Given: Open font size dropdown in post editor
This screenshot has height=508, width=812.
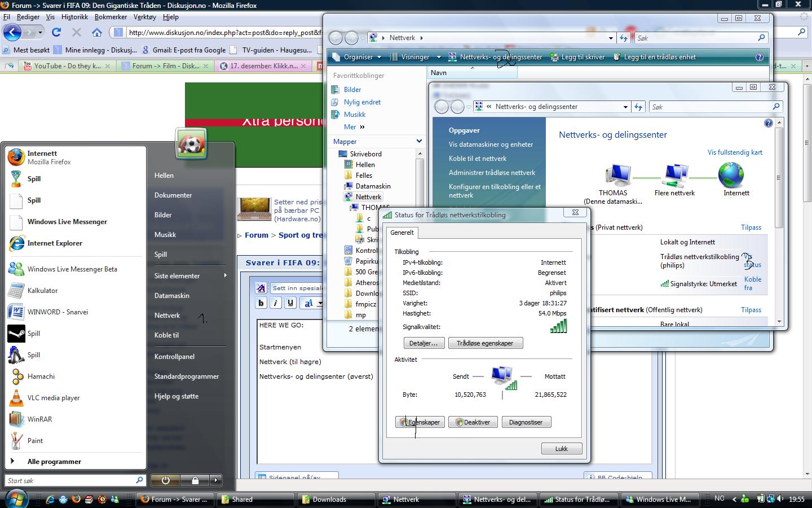Looking at the screenshot, I should tap(320, 303).
